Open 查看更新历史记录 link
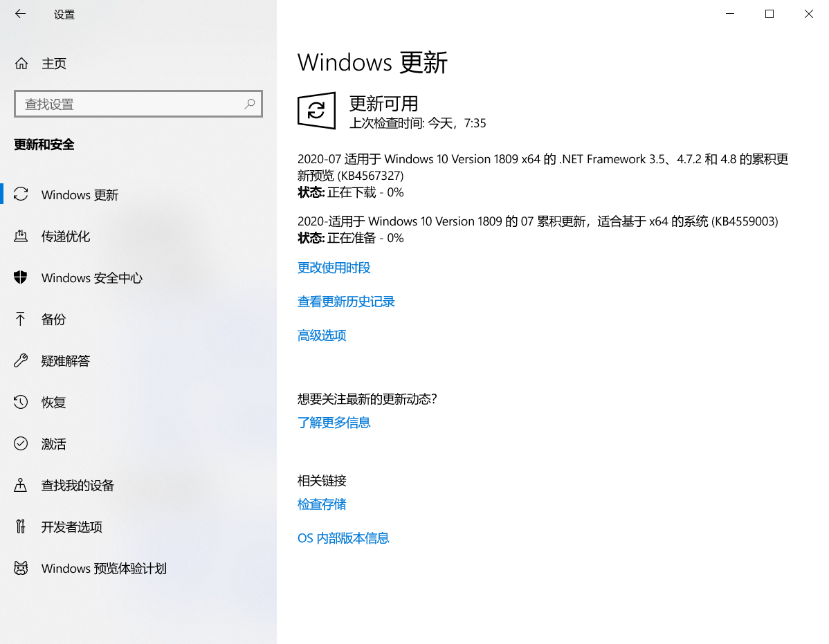 [346, 302]
